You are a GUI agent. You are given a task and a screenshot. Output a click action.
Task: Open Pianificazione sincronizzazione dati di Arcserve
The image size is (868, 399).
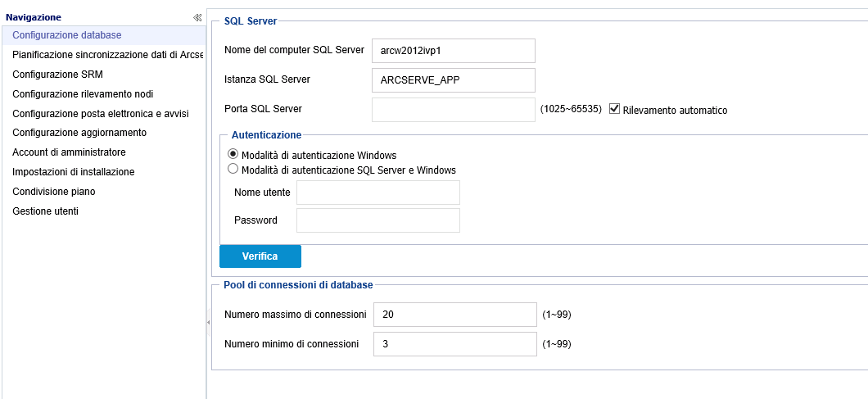coord(108,55)
